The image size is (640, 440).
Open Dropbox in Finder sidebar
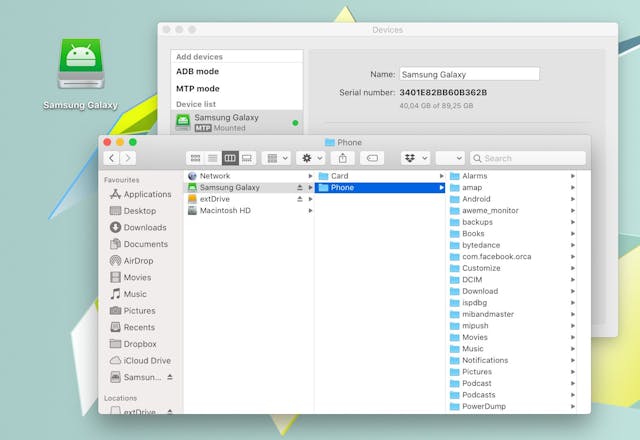click(133, 344)
